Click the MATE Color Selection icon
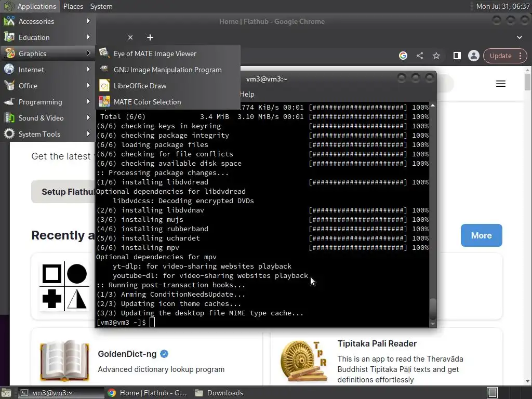The height and width of the screenshot is (399, 532). point(104,101)
